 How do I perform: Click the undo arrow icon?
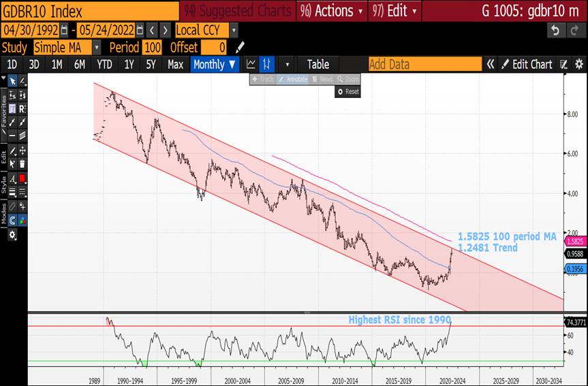(x=555, y=31)
